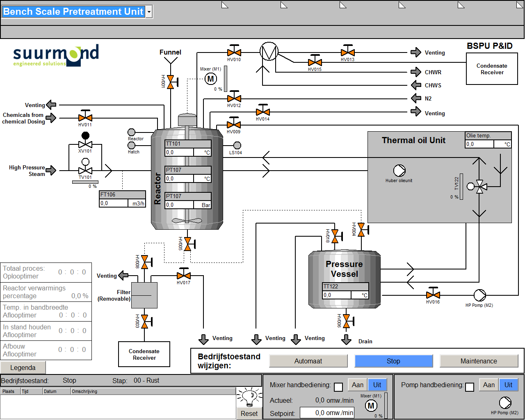
Task: Click the TV122 position bar
Action: (x=461, y=187)
